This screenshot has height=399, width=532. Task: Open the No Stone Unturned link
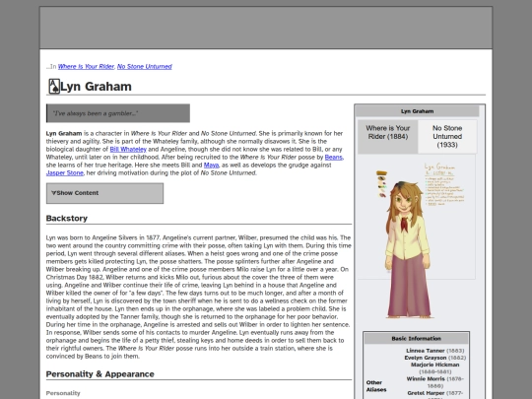[x=145, y=67]
